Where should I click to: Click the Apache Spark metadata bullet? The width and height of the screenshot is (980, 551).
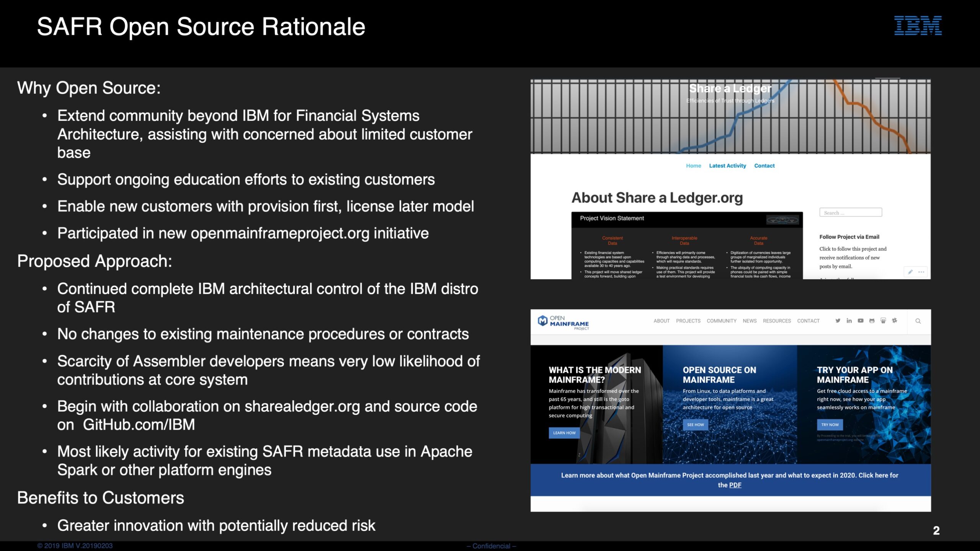coord(265,460)
